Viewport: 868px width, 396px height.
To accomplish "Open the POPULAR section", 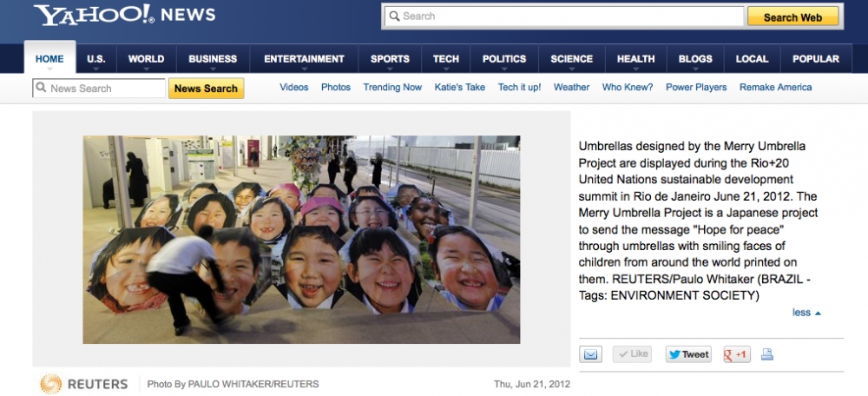I will 815,59.
